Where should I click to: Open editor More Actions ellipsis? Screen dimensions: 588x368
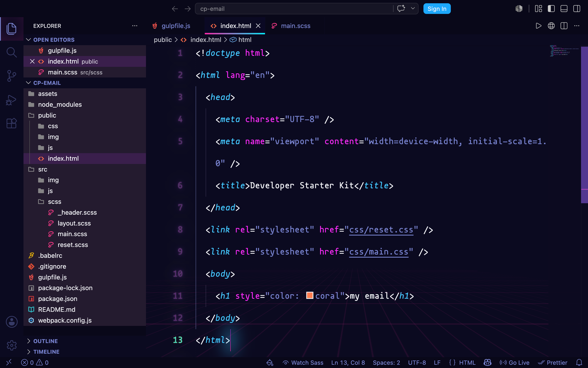coord(577,26)
